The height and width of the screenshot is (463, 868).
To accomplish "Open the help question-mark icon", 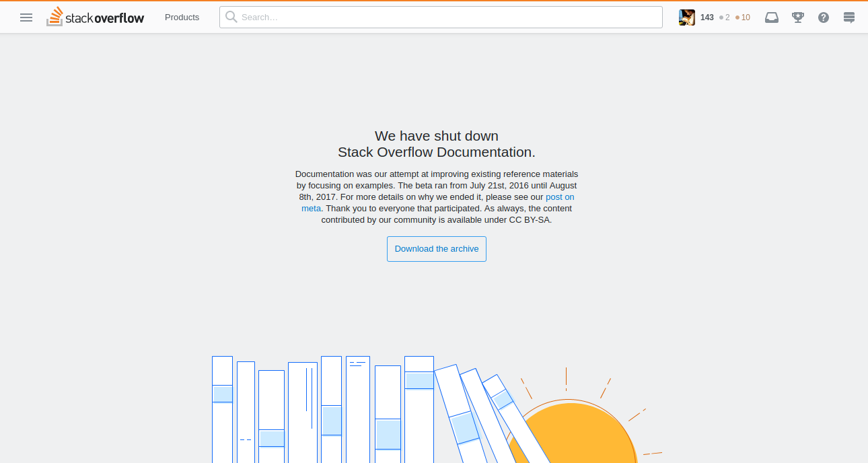I will click(x=824, y=17).
